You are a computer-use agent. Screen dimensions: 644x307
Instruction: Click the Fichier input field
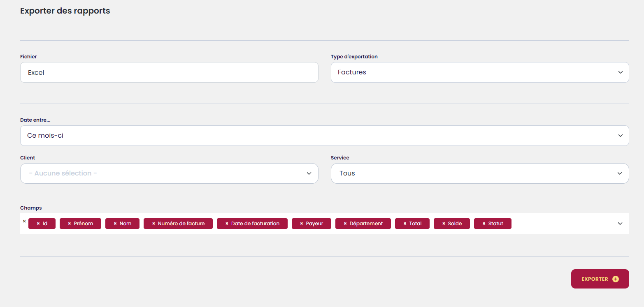[169, 72]
